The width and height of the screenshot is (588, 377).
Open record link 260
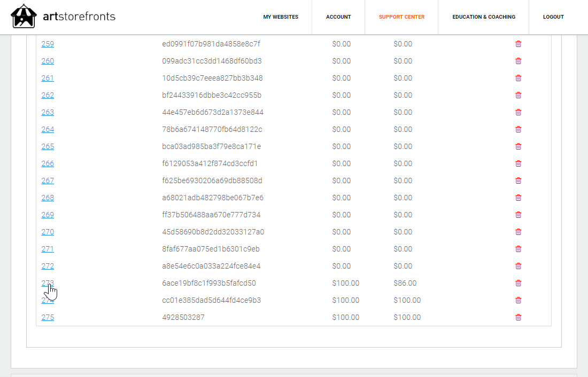click(48, 61)
